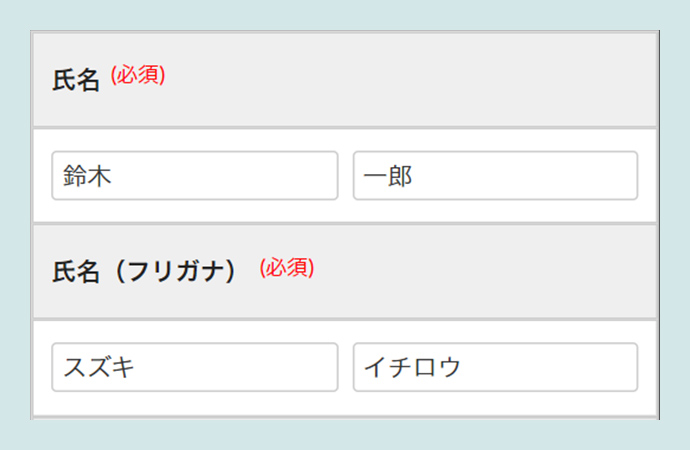Screen dimensions: 690x450
Task: Click the 氏名（フリガナ） label
Action: 144,271
